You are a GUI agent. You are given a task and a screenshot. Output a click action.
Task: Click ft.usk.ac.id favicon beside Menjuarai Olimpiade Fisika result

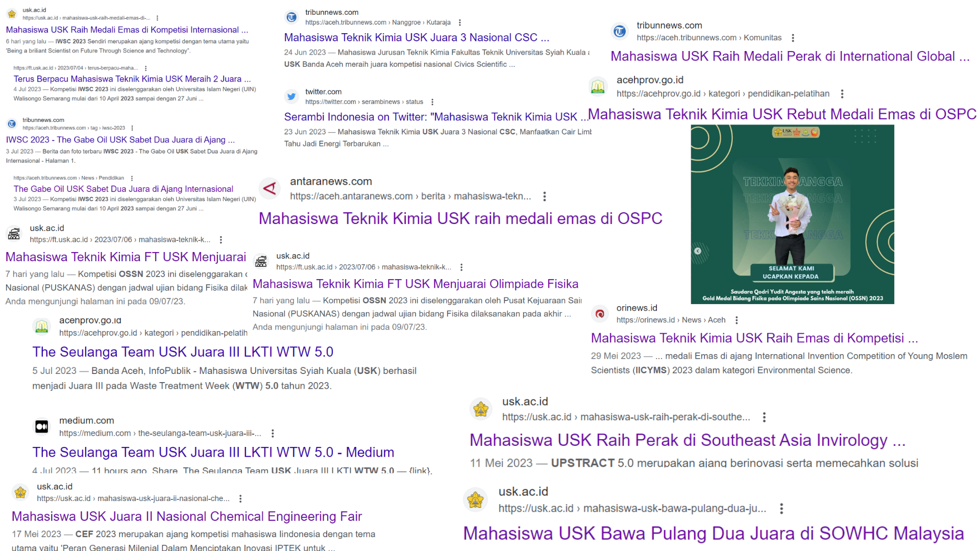pyautogui.click(x=261, y=261)
